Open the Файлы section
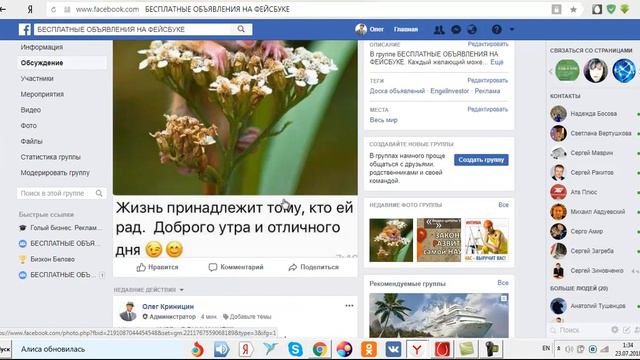Screen dimensions: 640x360 [31, 141]
